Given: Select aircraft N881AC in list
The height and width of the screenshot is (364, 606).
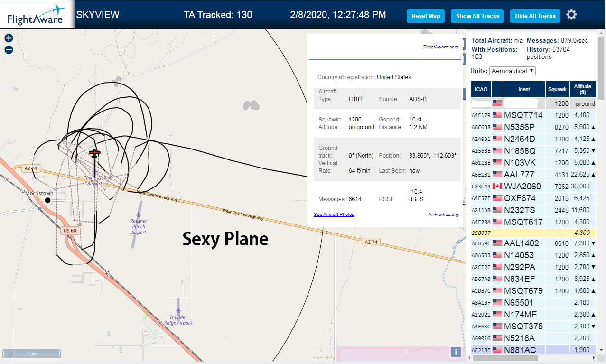Looking at the screenshot, I should point(534,350).
